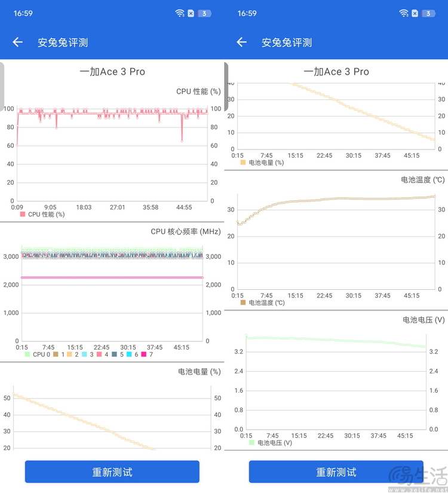
Task: Tap the 安兔兔评测 title on the right screen
Action: [x=287, y=42]
